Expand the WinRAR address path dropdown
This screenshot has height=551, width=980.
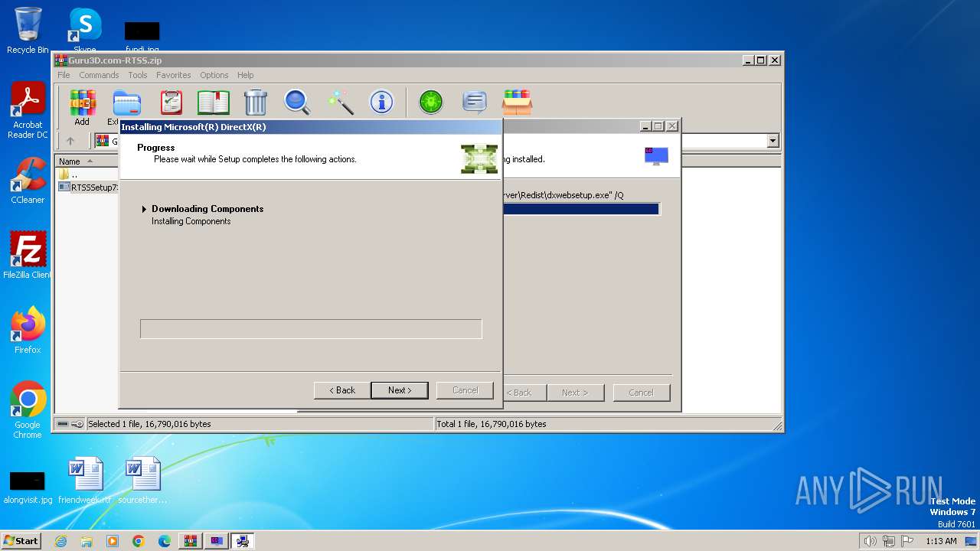(x=773, y=141)
